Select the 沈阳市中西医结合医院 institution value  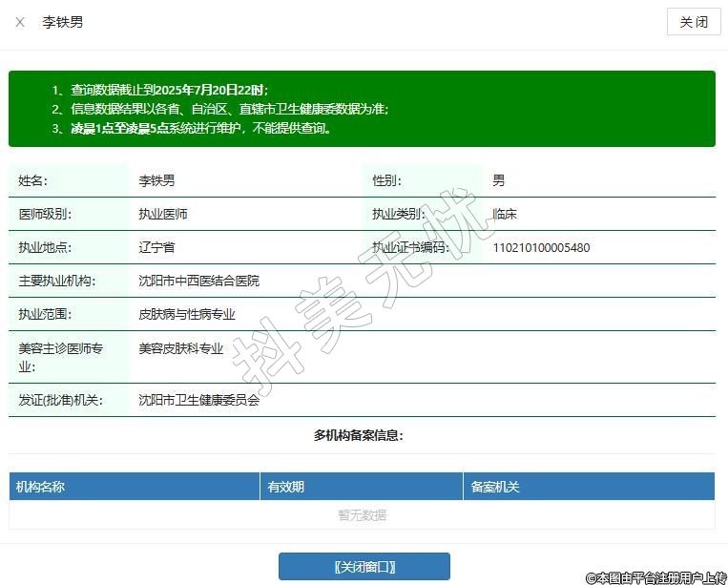click(198, 282)
